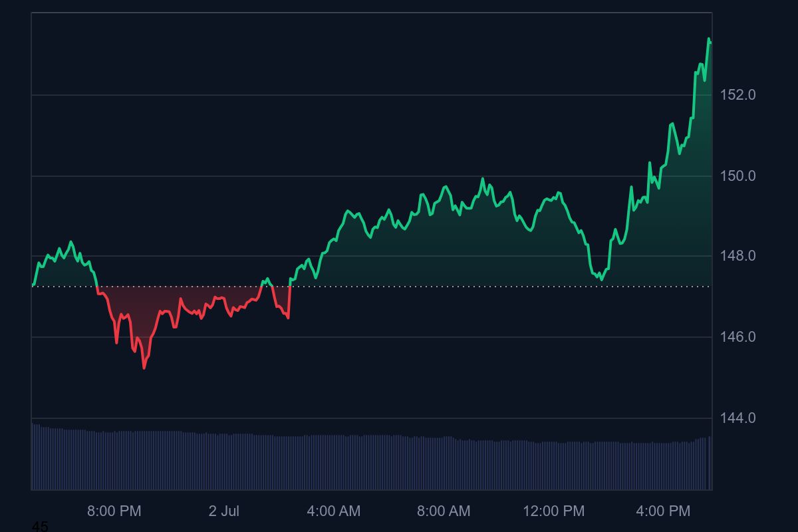This screenshot has height=532, width=798.
Task: Click the 4:00 PM time label
Action: (663, 511)
